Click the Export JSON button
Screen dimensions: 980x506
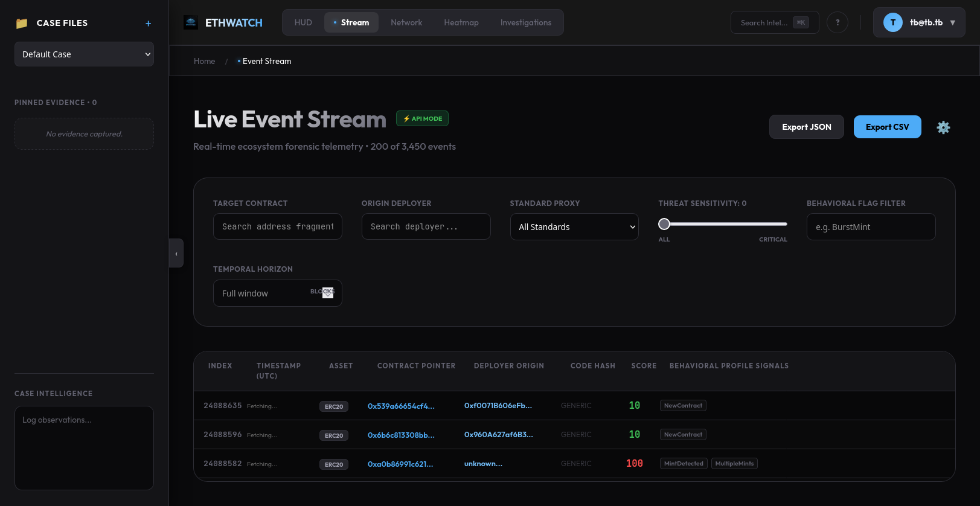coord(807,127)
